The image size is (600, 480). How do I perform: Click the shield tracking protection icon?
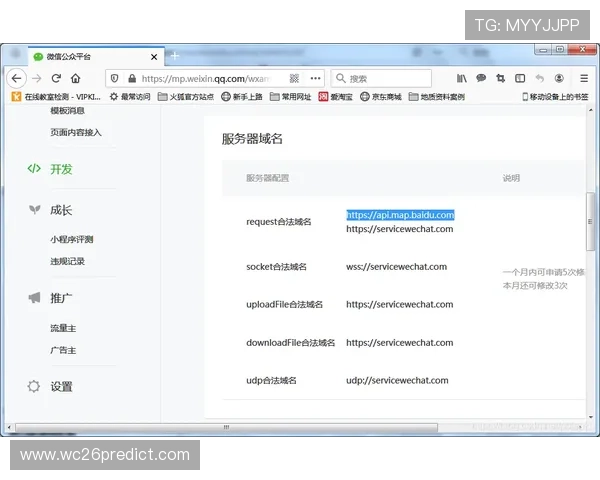pyautogui.click(x=114, y=78)
